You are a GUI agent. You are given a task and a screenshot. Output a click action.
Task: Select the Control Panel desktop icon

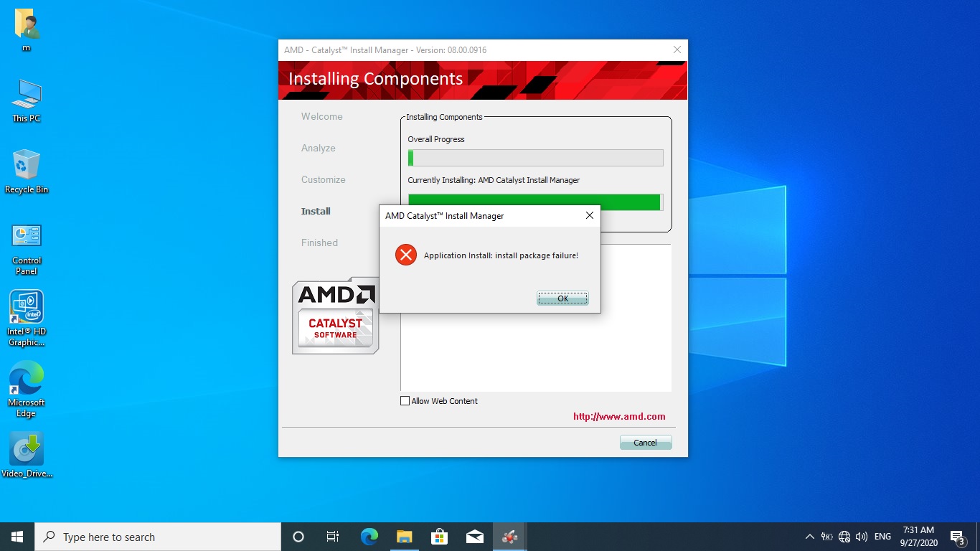(27, 248)
